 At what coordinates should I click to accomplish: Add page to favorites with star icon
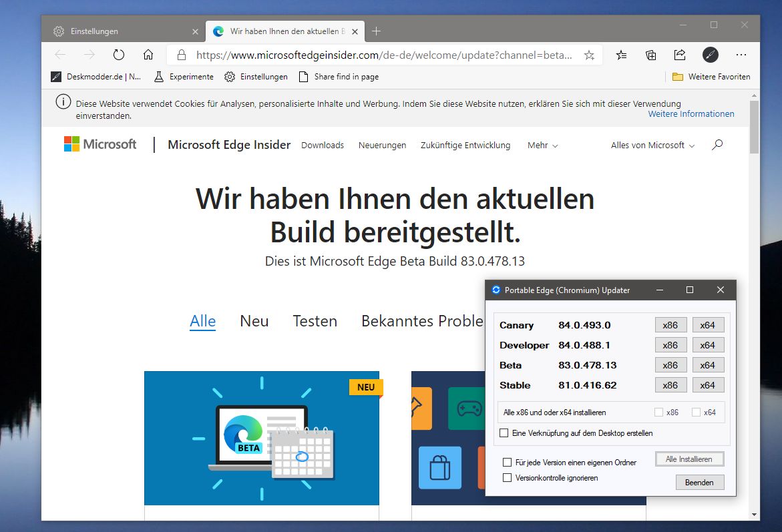coord(589,55)
